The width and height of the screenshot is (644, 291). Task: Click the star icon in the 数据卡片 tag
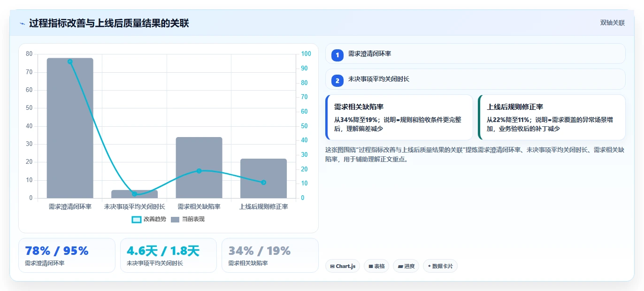pos(429,266)
